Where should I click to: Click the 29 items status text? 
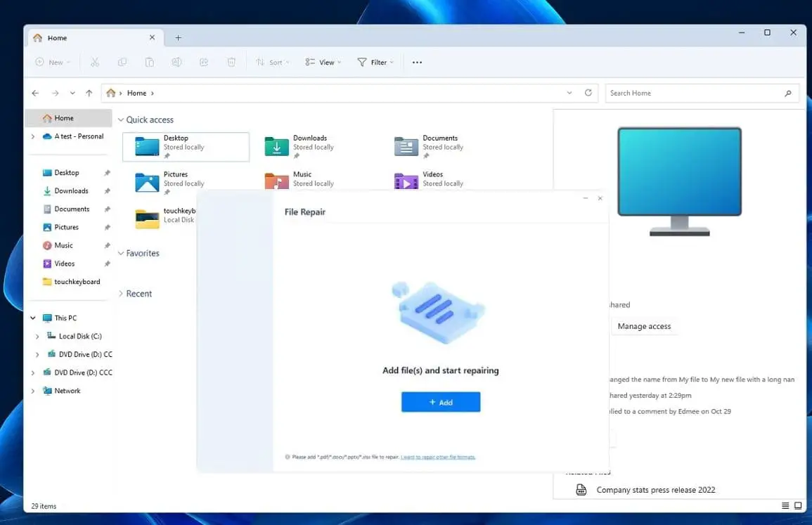click(x=44, y=506)
